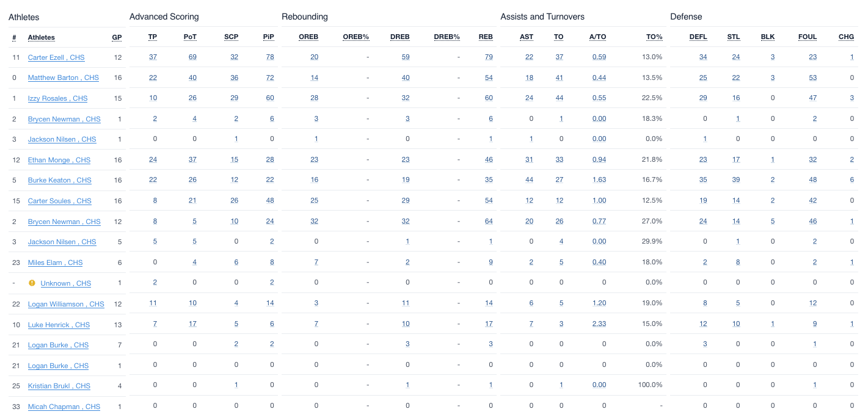
Task: Click the DEFL column header
Action: 698,37
